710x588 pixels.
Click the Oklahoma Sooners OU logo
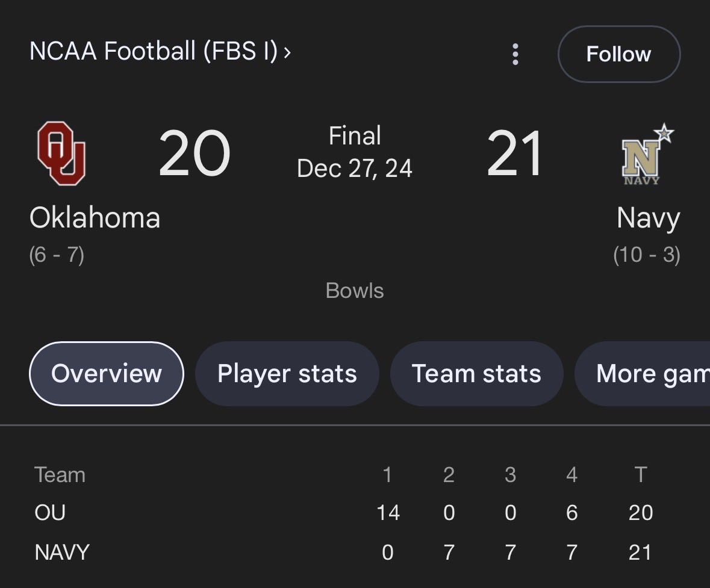[x=62, y=153]
